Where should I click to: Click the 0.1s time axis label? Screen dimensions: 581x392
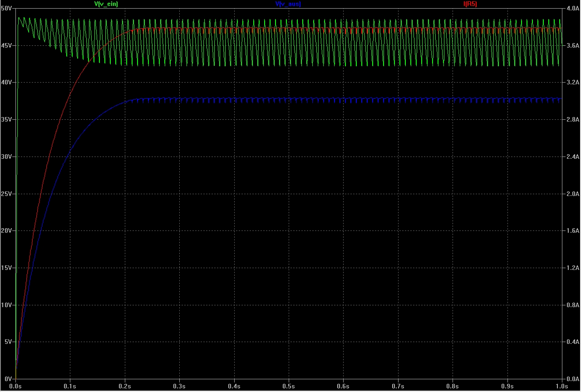pyautogui.click(x=70, y=387)
